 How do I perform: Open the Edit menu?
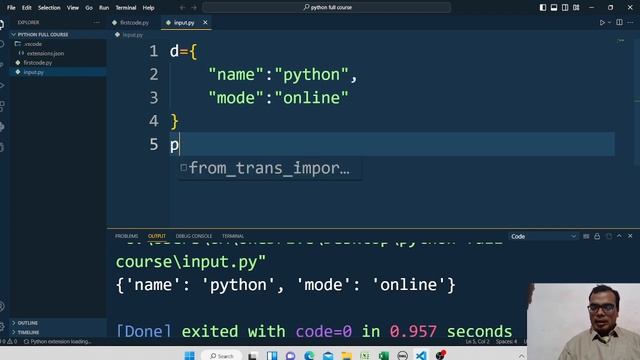coord(27,7)
